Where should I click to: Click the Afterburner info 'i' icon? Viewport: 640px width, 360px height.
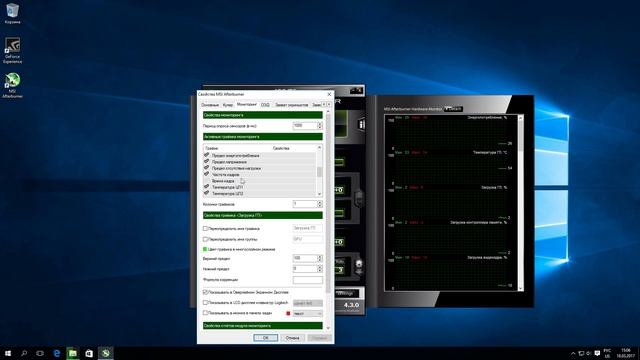(x=361, y=124)
